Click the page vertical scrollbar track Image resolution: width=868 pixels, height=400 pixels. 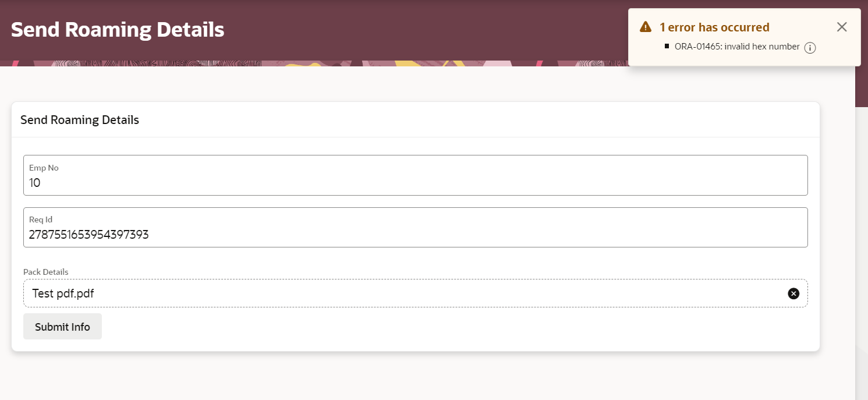tap(862, 253)
